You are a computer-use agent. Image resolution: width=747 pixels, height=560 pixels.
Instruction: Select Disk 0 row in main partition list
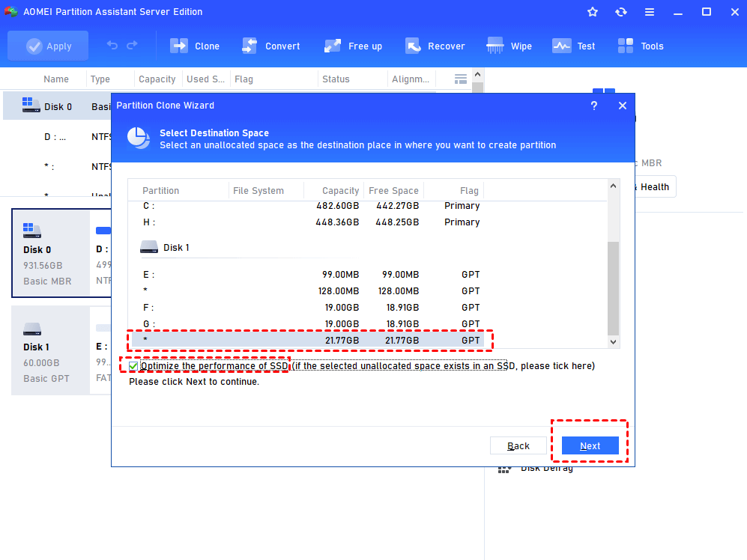[x=57, y=106]
